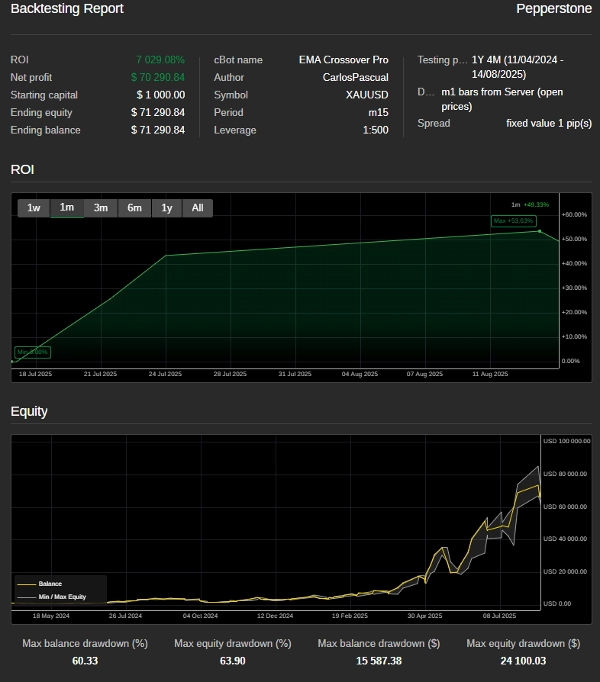The width and height of the screenshot is (600, 682).
Task: Switch ROI chart to 1y range
Action: point(167,208)
